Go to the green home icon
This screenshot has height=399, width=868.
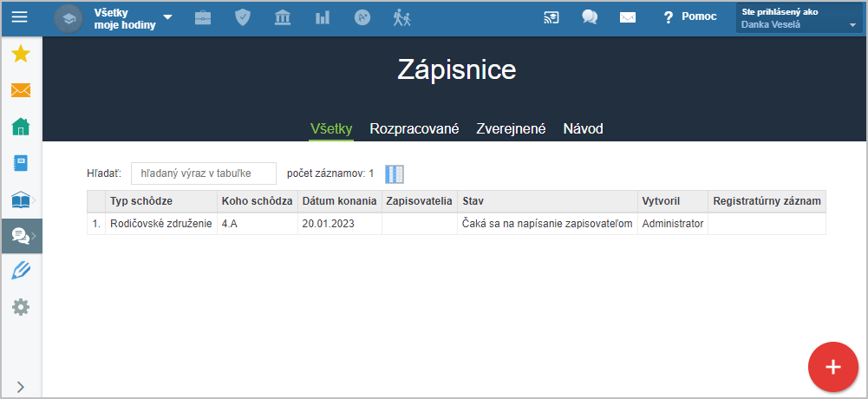[x=21, y=127]
